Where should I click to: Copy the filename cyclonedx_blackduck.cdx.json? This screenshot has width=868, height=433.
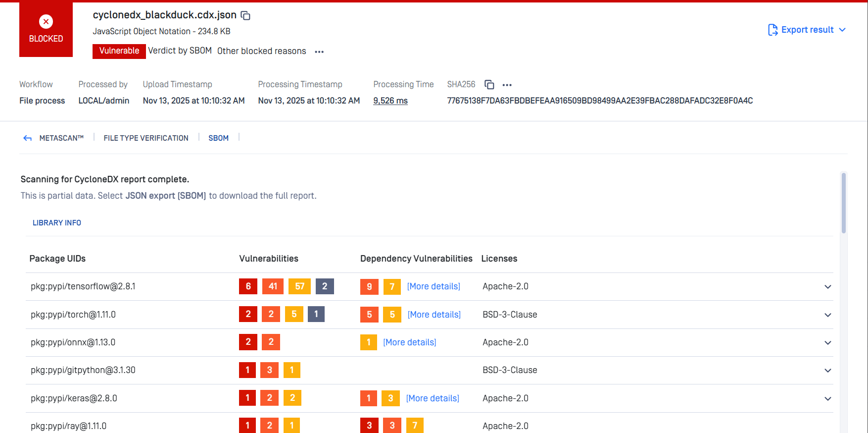tap(245, 16)
